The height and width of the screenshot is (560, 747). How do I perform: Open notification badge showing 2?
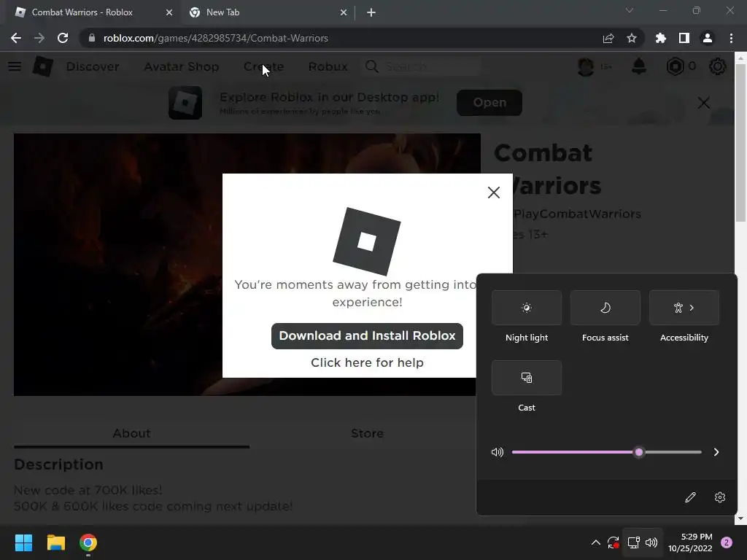pyautogui.click(x=726, y=542)
